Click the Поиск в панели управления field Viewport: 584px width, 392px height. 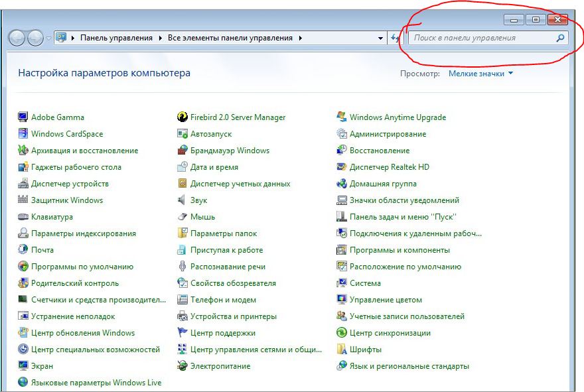click(488, 38)
